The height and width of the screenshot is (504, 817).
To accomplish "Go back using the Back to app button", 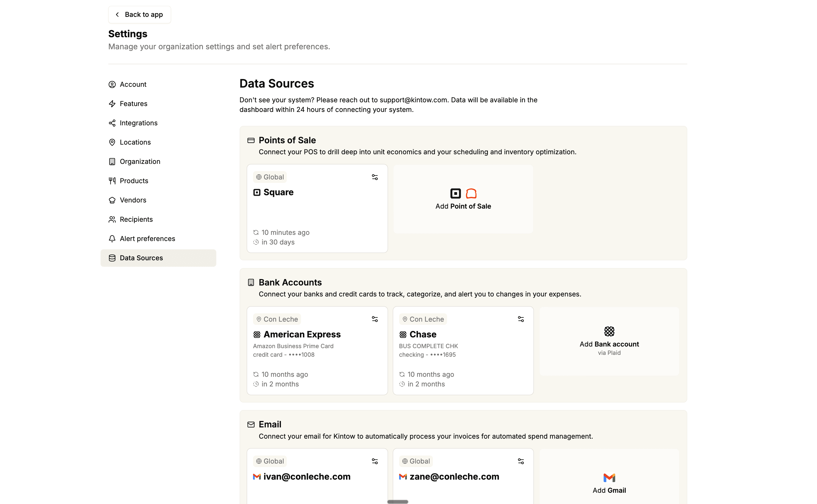I will 139,15.
